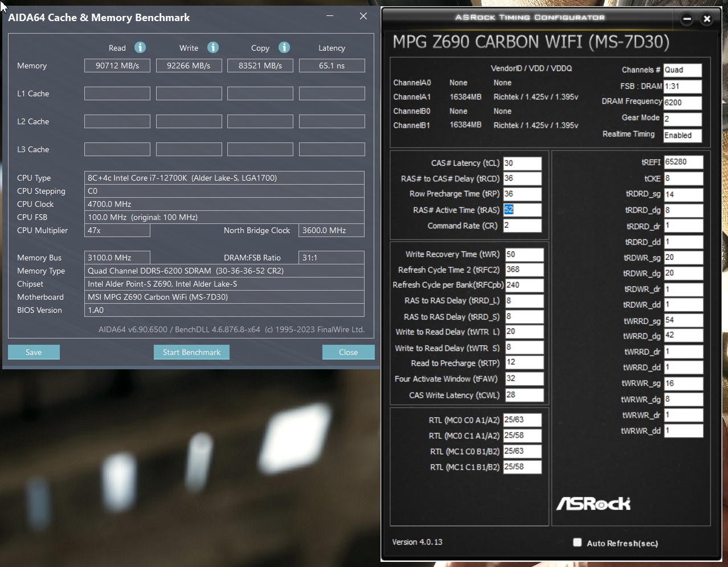728x567 pixels.
Task: Save the AIDA64 benchmark results
Action: (34, 352)
